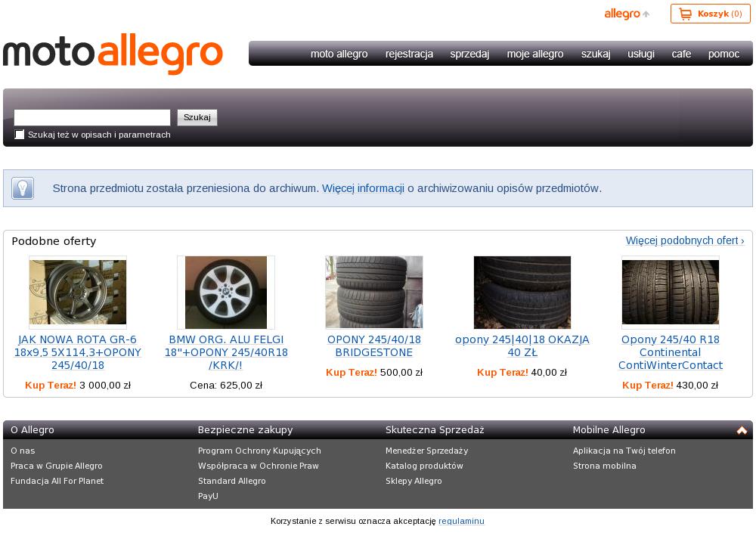This screenshot has height=536, width=756.
Task: Click Aplikacja na Twój telefon link
Action: tap(624, 451)
